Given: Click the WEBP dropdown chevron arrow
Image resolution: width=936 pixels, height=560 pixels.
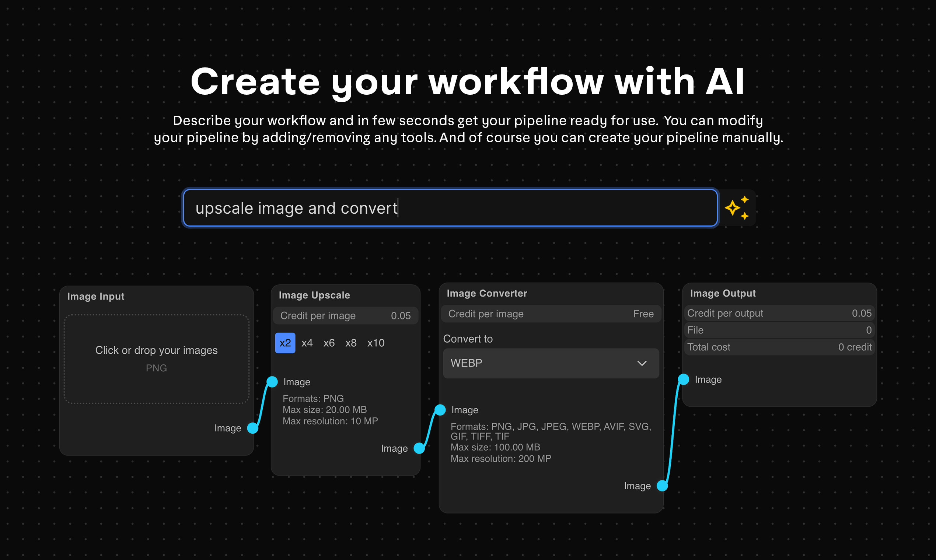Looking at the screenshot, I should (x=642, y=363).
